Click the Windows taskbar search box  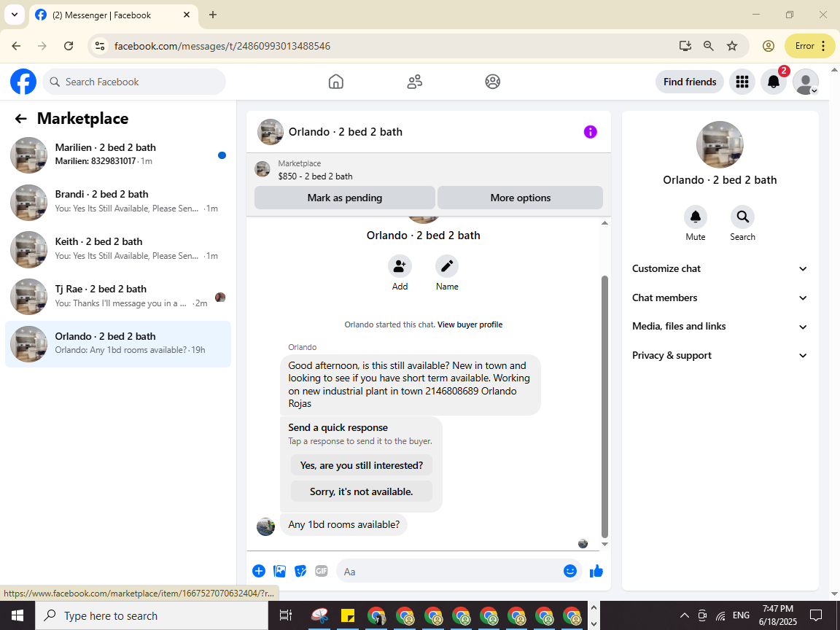151,615
